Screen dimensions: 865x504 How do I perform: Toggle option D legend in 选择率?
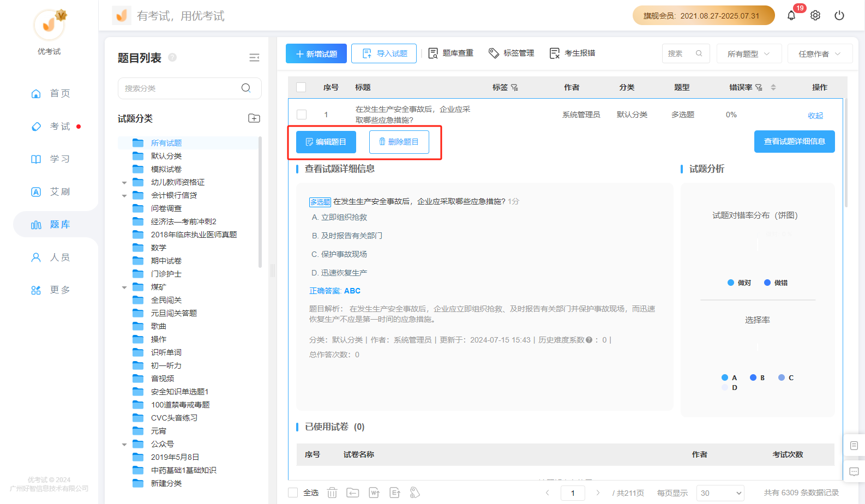(729, 387)
